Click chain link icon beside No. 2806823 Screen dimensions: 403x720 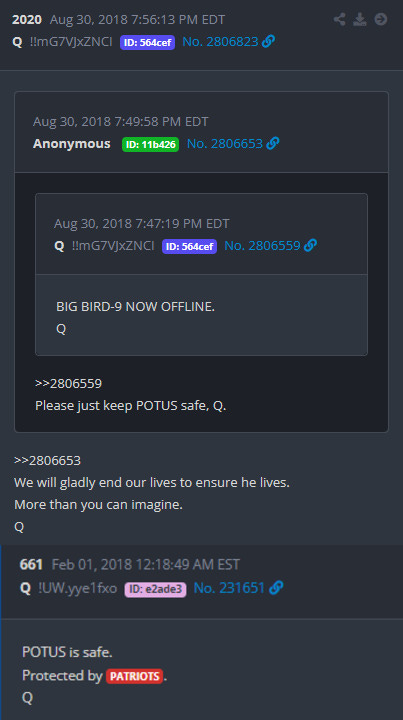269,42
